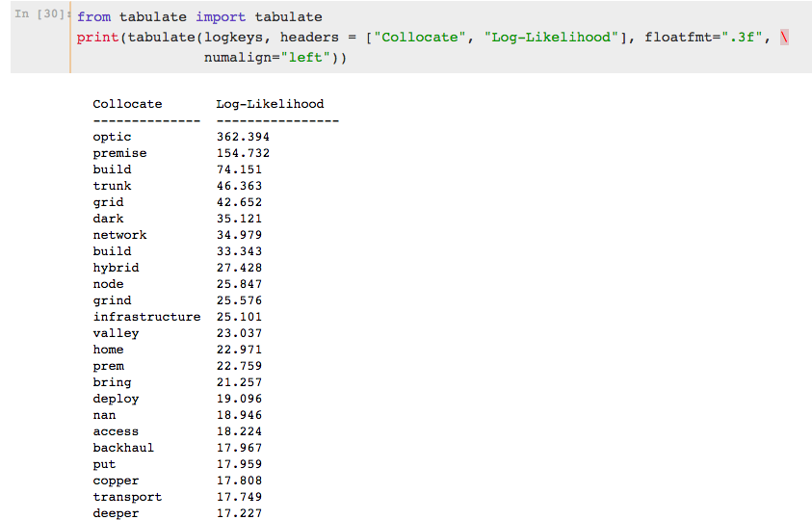The image size is (812, 520).
Task: Select the word 'nan' in the output
Action: pos(104,415)
